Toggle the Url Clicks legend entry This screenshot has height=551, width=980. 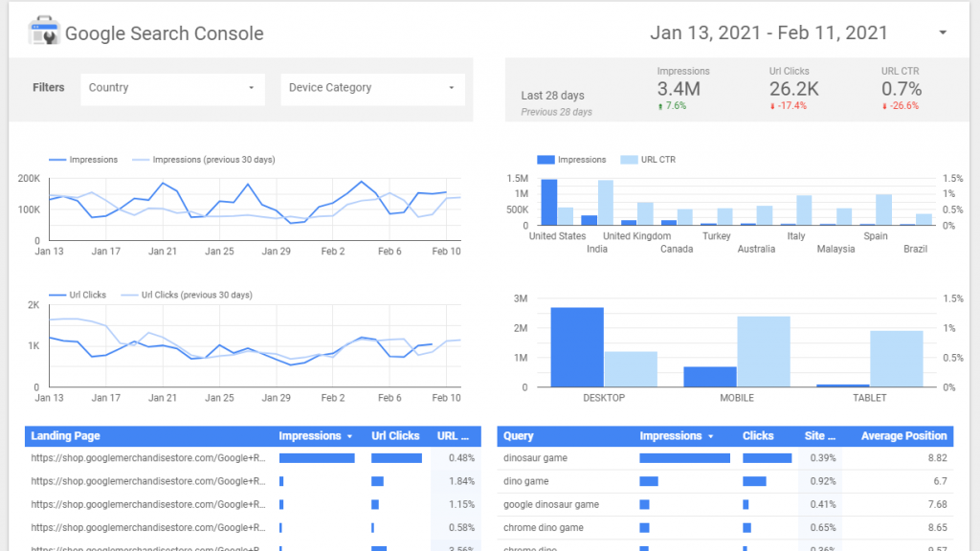click(87, 295)
